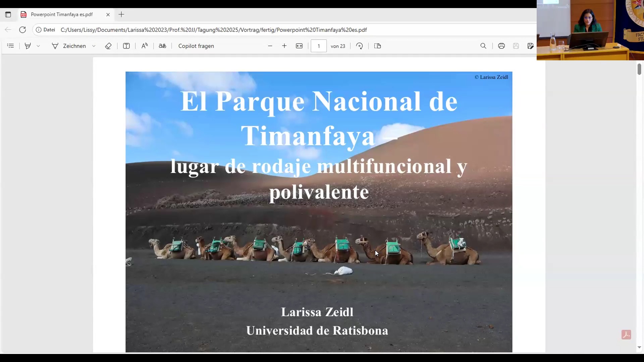Expand Zeichnen pen options chevron
The height and width of the screenshot is (362, 644).
(94, 46)
